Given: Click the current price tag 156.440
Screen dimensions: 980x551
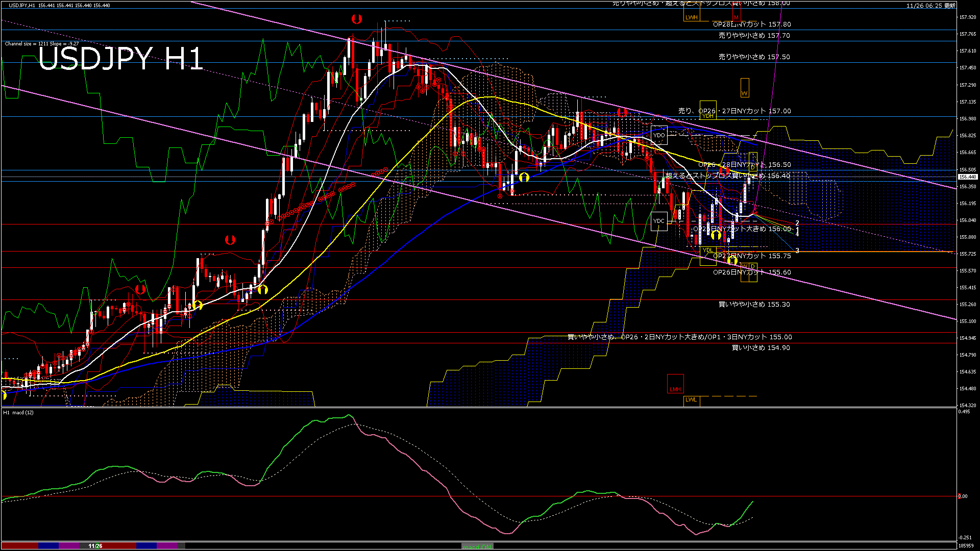Looking at the screenshot, I should pyautogui.click(x=967, y=177).
